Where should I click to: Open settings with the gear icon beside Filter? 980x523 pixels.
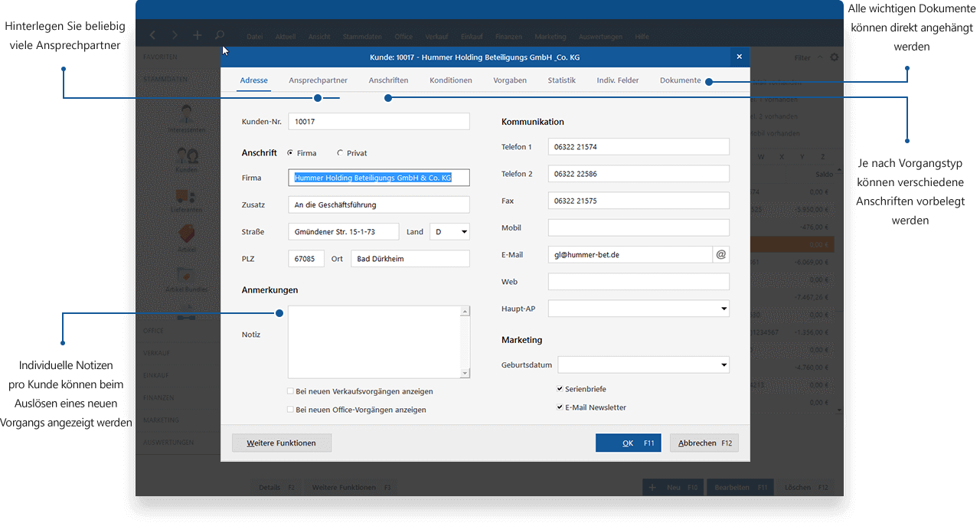coord(834,57)
